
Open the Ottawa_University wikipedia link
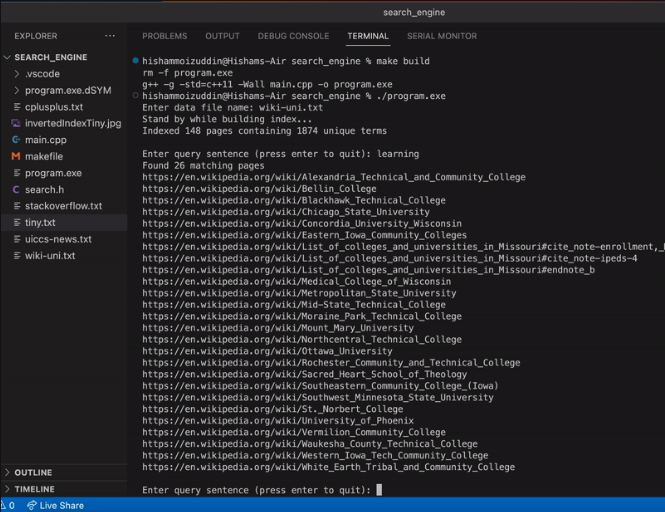click(x=267, y=351)
